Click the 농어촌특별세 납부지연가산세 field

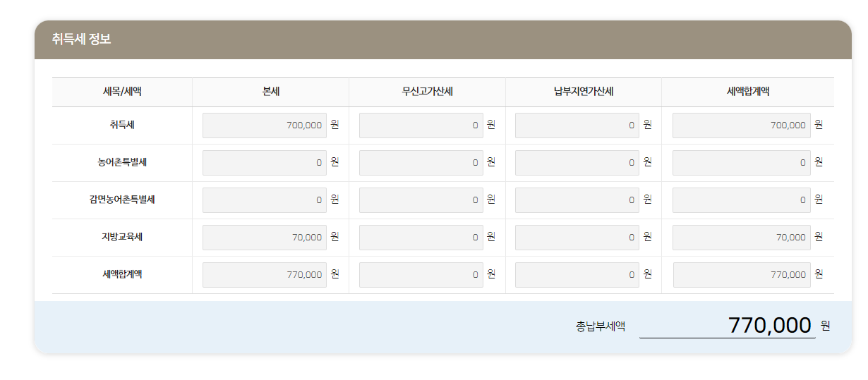(x=577, y=163)
